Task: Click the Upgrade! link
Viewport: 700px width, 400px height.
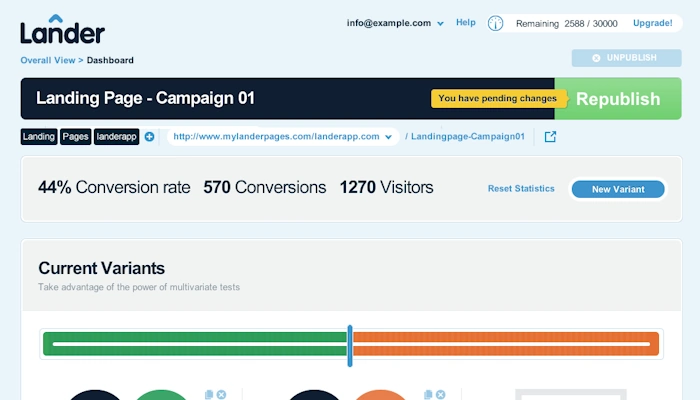Action: (x=652, y=23)
